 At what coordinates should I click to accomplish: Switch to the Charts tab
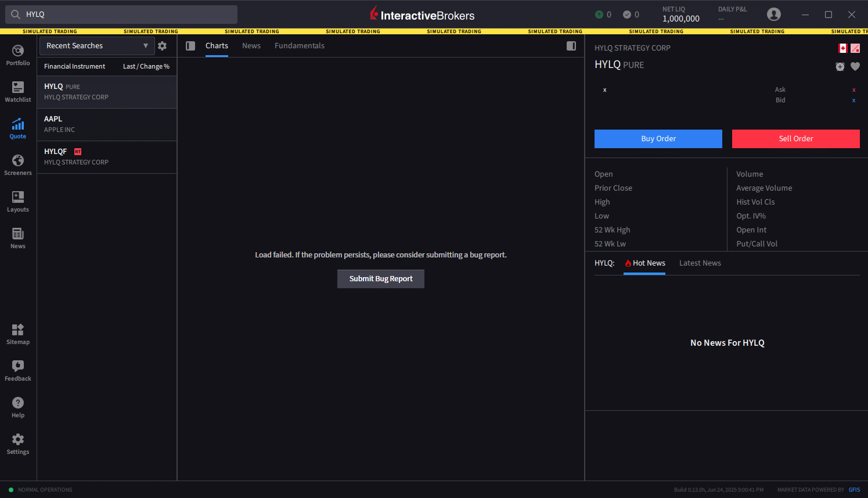click(x=217, y=46)
